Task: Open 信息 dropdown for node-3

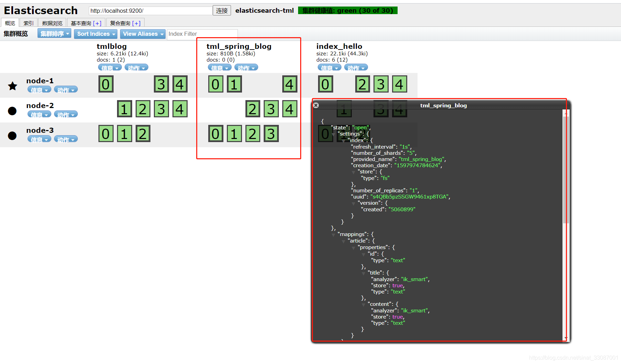Action: (39, 139)
